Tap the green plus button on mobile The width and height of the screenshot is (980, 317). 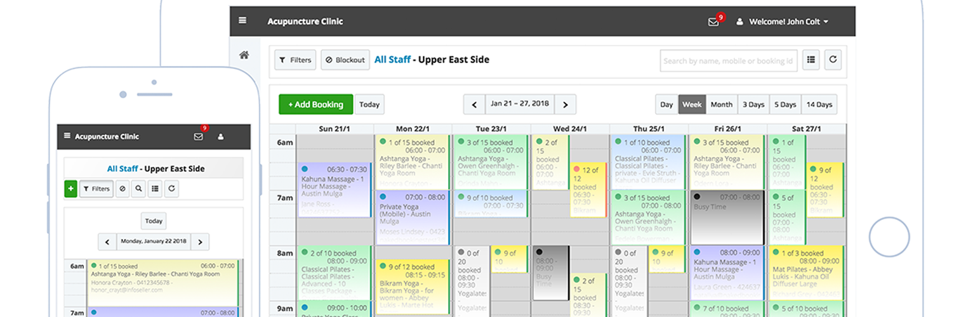click(70, 188)
